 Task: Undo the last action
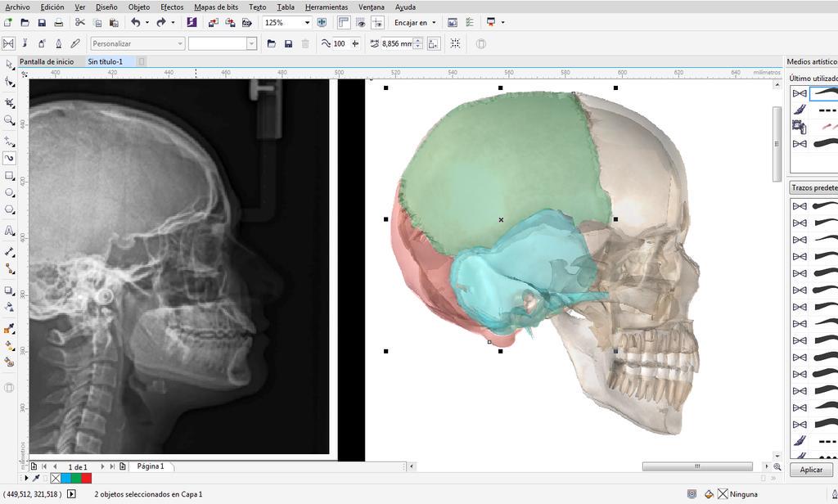[x=136, y=22]
